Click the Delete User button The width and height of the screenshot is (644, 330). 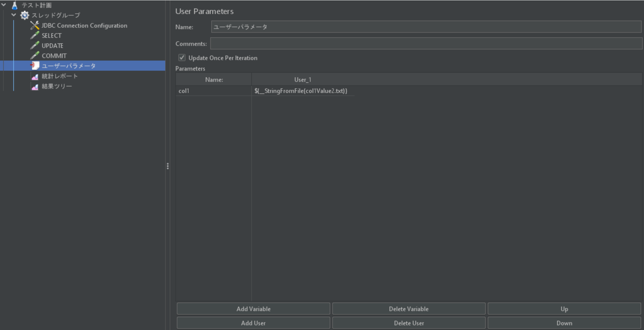pyautogui.click(x=409, y=323)
